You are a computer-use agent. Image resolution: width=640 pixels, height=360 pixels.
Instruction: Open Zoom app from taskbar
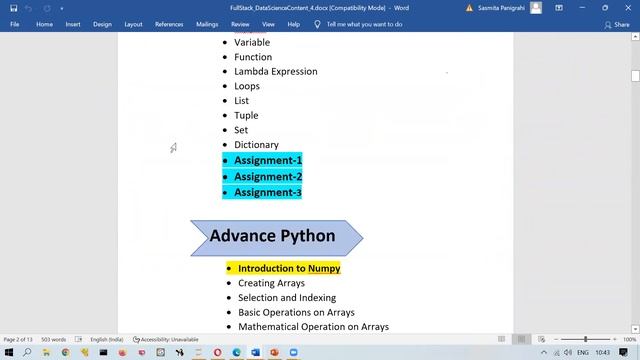click(293, 352)
